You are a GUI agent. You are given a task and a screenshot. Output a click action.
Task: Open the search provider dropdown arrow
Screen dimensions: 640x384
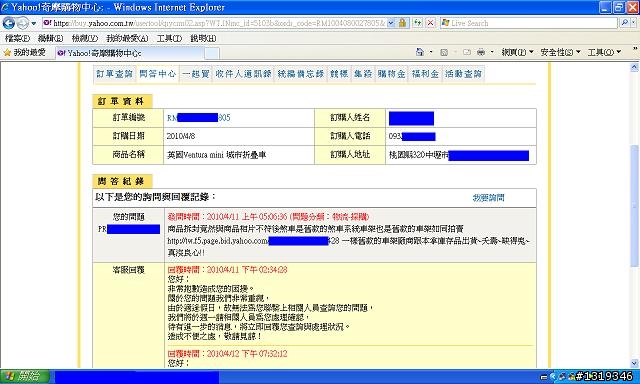click(x=633, y=23)
